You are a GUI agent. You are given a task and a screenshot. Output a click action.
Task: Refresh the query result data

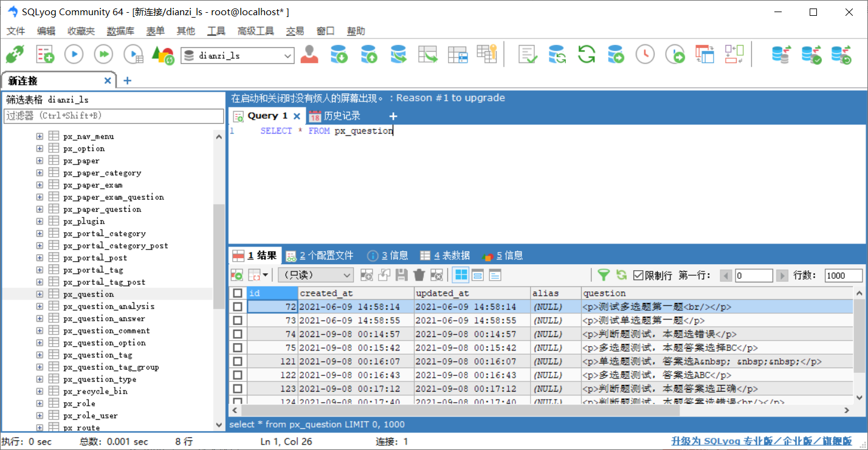coord(621,275)
